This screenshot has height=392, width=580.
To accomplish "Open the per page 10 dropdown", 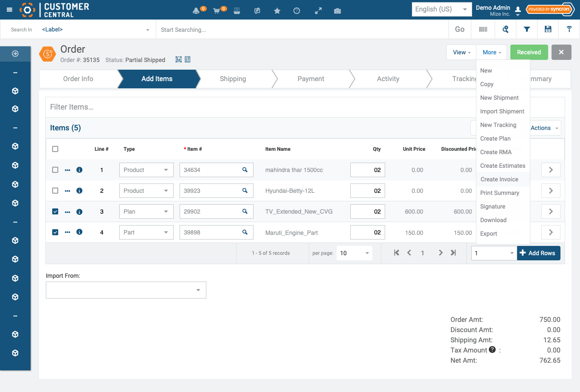I will [355, 253].
